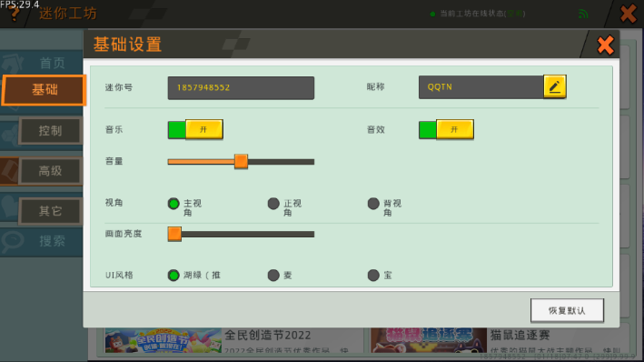Open the 高级 settings tab
Screen dimensions: 644x362
pyautogui.click(x=51, y=171)
